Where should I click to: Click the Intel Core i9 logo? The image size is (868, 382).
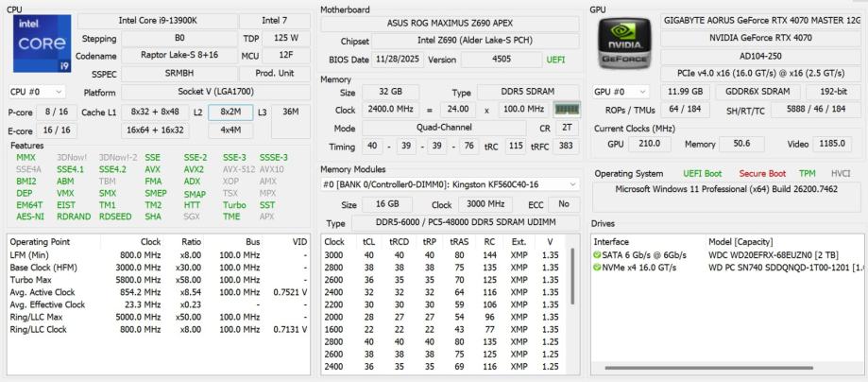43,43
